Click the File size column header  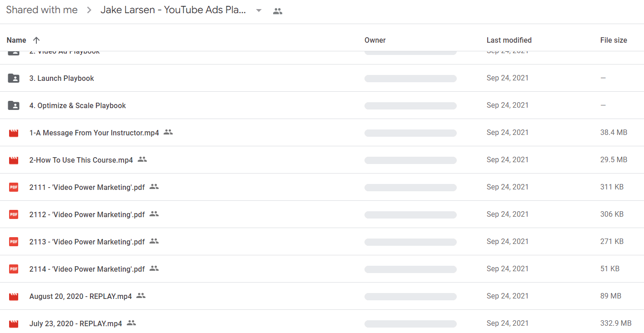tap(614, 40)
